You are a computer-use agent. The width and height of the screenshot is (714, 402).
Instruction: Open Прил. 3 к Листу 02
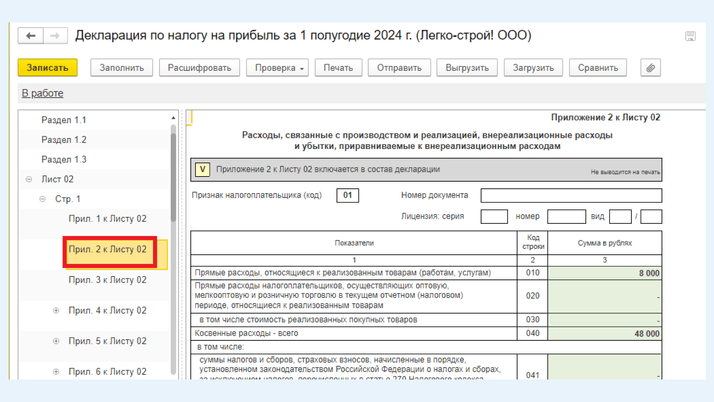[107, 280]
